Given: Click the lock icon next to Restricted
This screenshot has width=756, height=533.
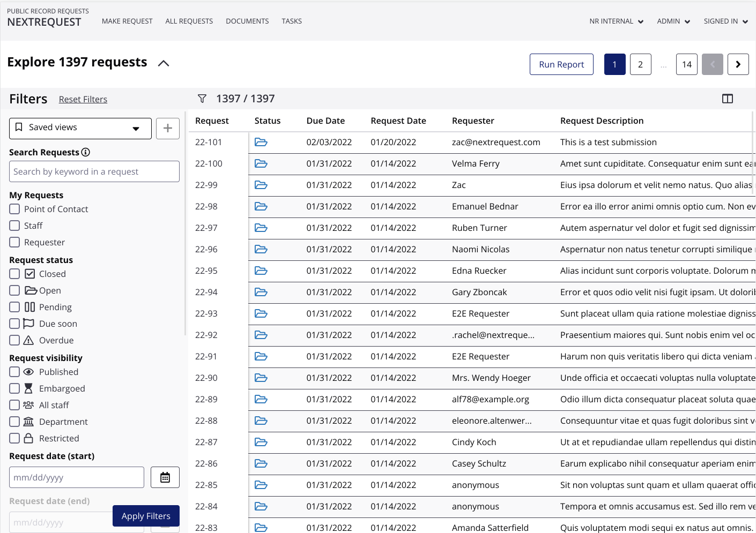Looking at the screenshot, I should click(28, 438).
